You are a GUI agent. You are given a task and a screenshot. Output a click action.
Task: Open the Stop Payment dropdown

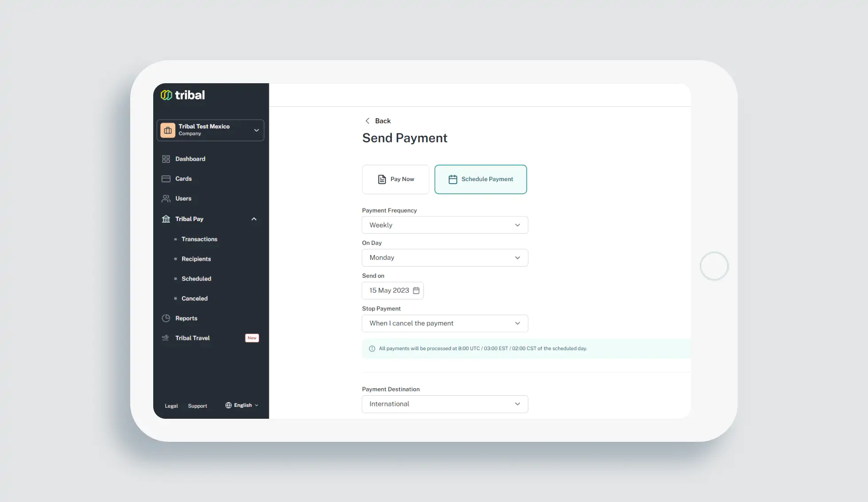click(x=445, y=323)
